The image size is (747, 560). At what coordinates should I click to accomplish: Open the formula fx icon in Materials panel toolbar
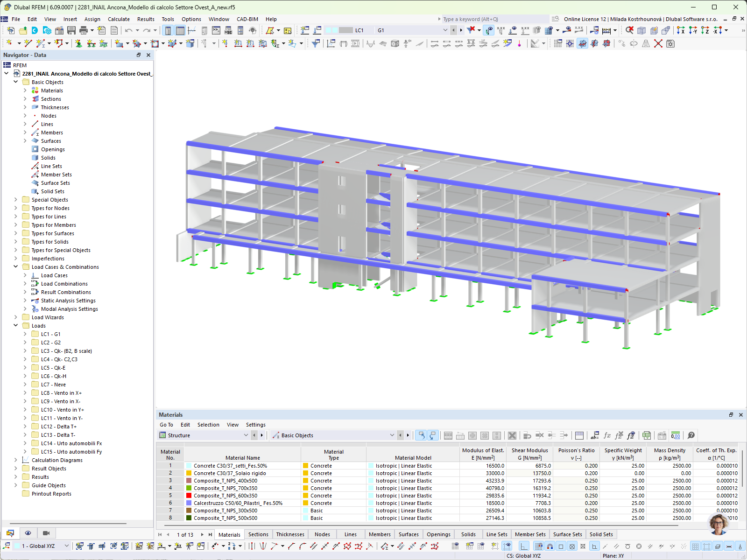(x=607, y=435)
